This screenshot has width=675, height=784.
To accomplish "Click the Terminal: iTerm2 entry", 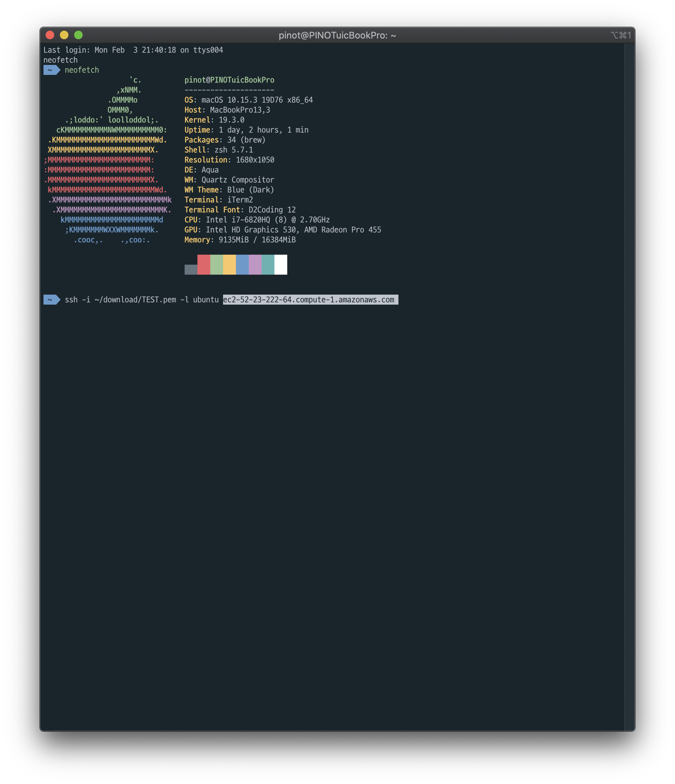I will [218, 200].
